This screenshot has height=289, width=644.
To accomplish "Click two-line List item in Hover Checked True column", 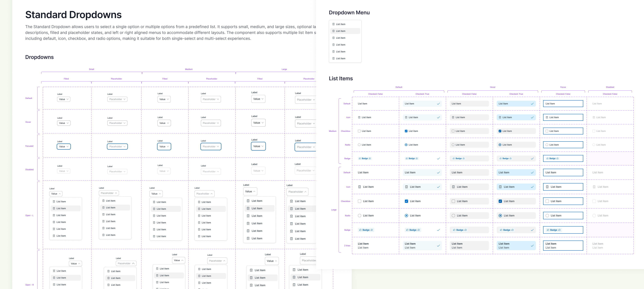I will (x=516, y=246).
